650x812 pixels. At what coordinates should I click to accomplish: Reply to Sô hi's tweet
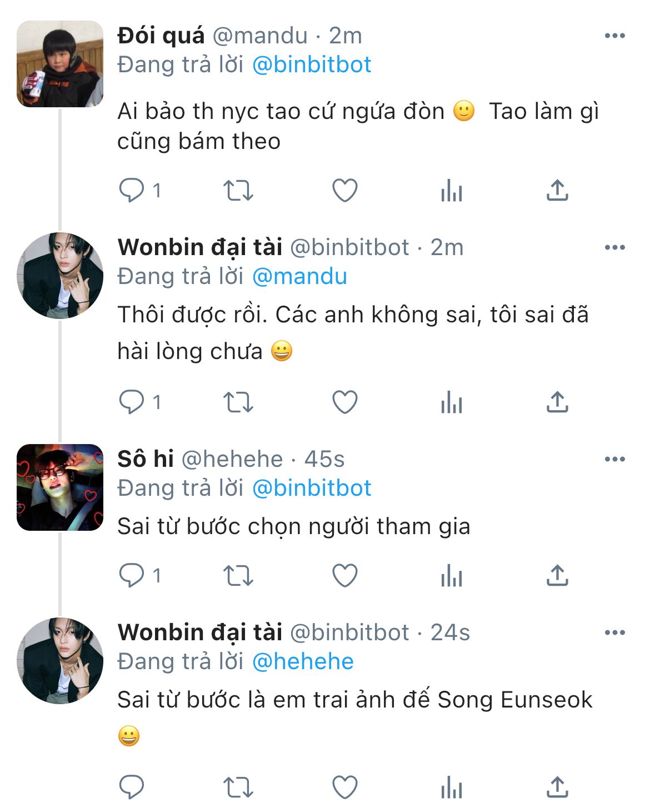click(132, 575)
